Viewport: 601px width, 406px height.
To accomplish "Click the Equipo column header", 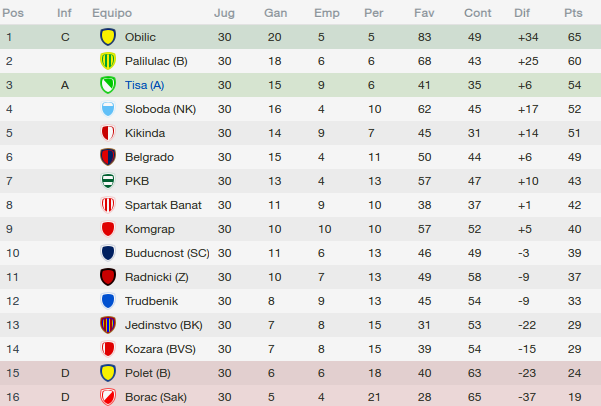I will point(112,13).
